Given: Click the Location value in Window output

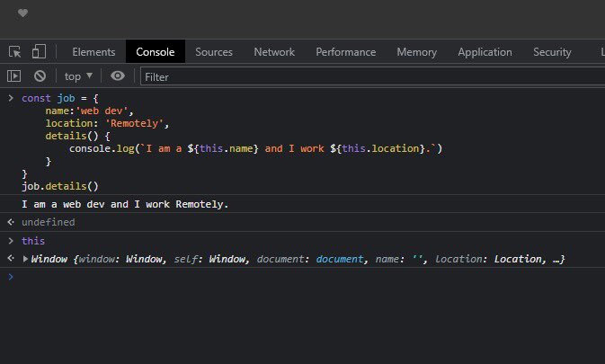Looking at the screenshot, I should pos(518,259).
